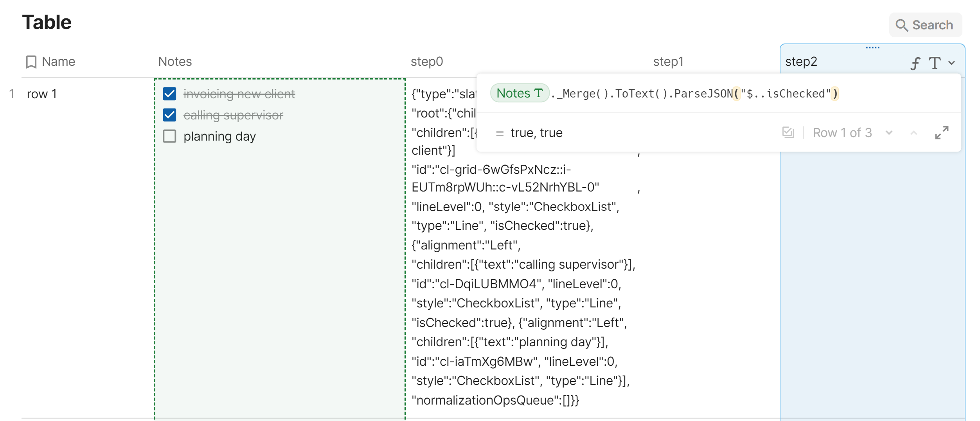Click the checkbox preview icon in formula bar
The height and width of the screenshot is (421, 980).
tap(788, 133)
